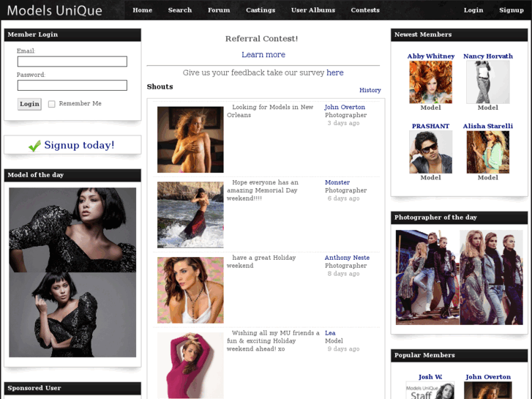
Task: Open PRASHANT's member photo
Action: (430, 152)
